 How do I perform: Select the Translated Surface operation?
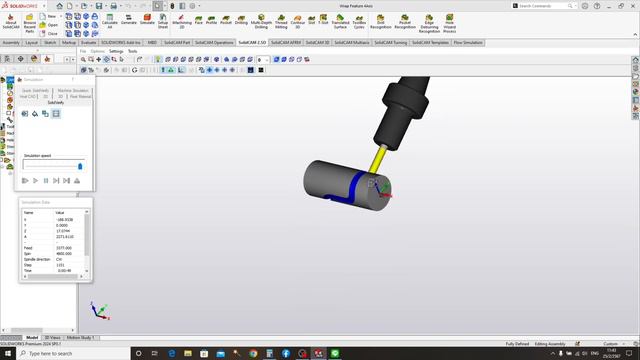pyautogui.click(x=340, y=21)
